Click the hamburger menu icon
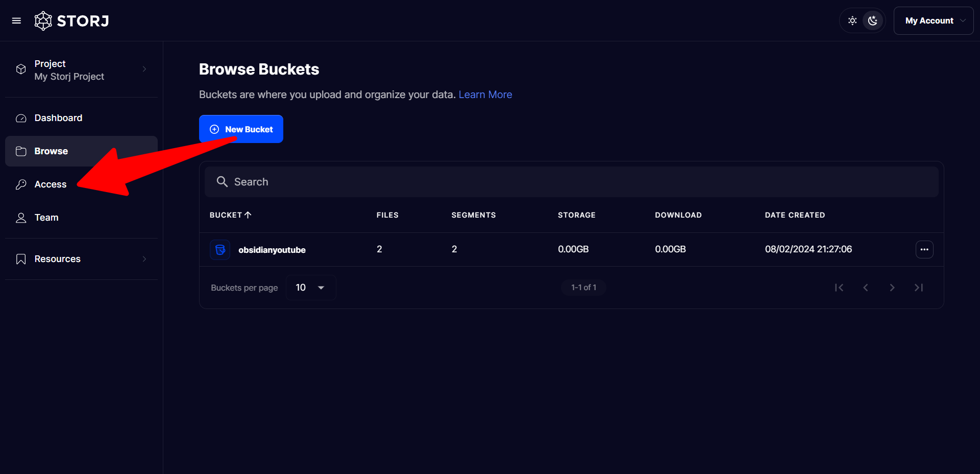 coord(16,21)
